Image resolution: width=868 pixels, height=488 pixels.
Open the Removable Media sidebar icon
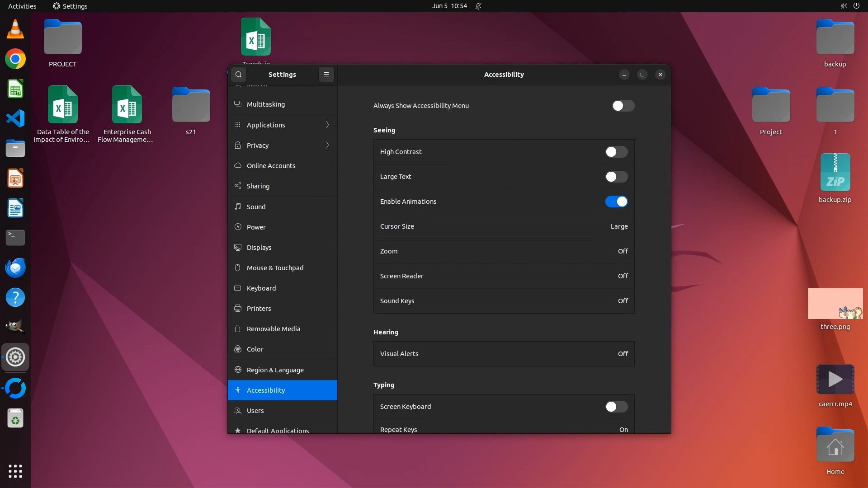pos(238,329)
